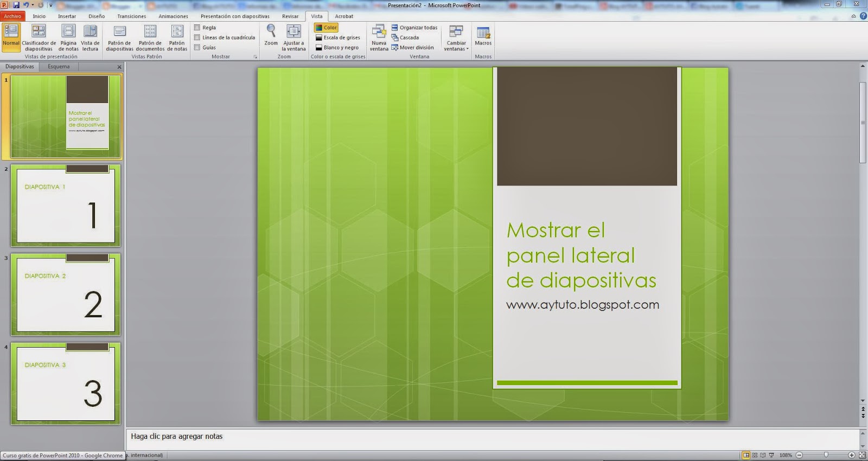Switch to the Revisar ribbon tab
Viewport: 868px width, 461px height.
click(x=290, y=16)
